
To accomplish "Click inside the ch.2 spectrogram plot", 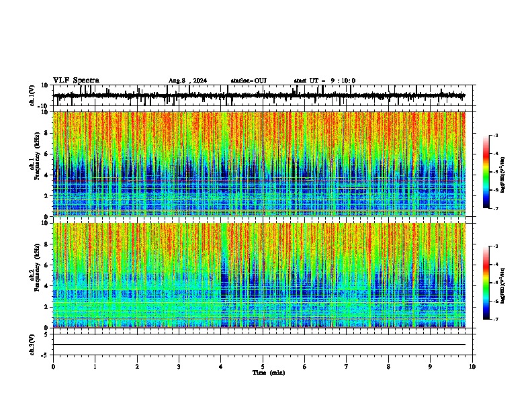I will coord(259,275).
